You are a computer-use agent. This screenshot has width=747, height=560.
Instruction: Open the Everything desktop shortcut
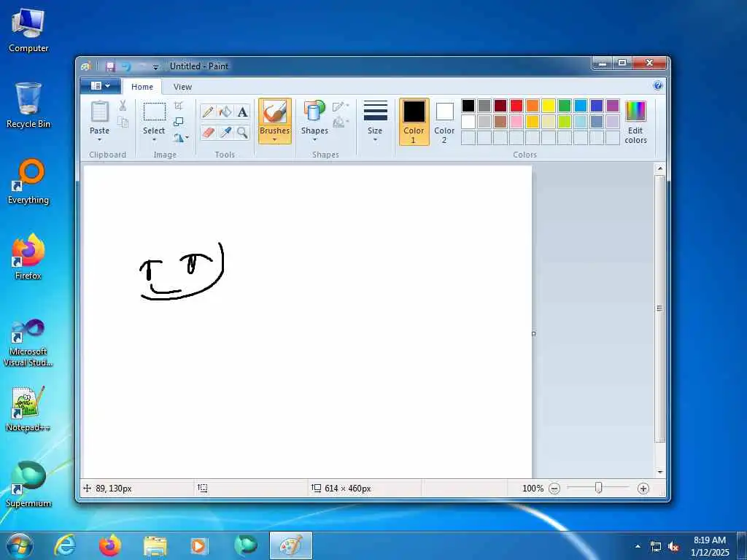tap(28, 181)
